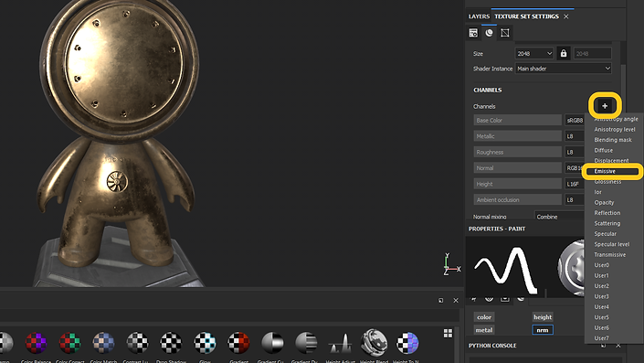Select the Color Balance filter thumbnail

[36, 343]
